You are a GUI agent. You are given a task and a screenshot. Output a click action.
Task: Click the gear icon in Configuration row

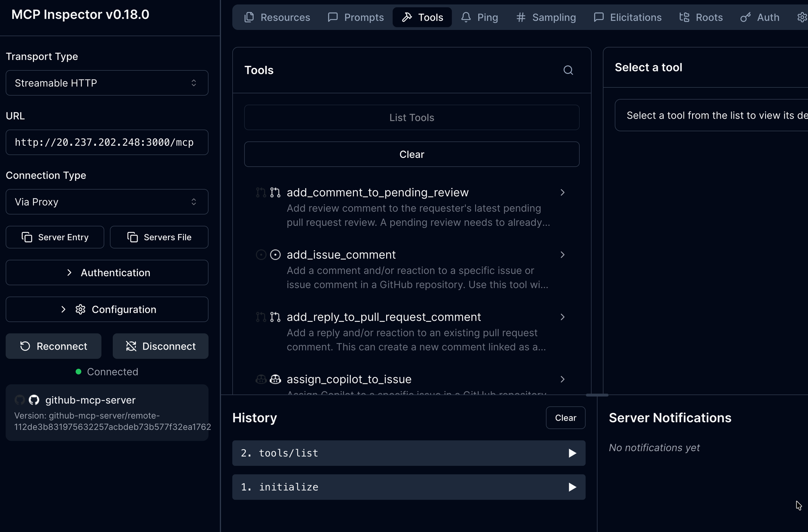[x=80, y=309]
